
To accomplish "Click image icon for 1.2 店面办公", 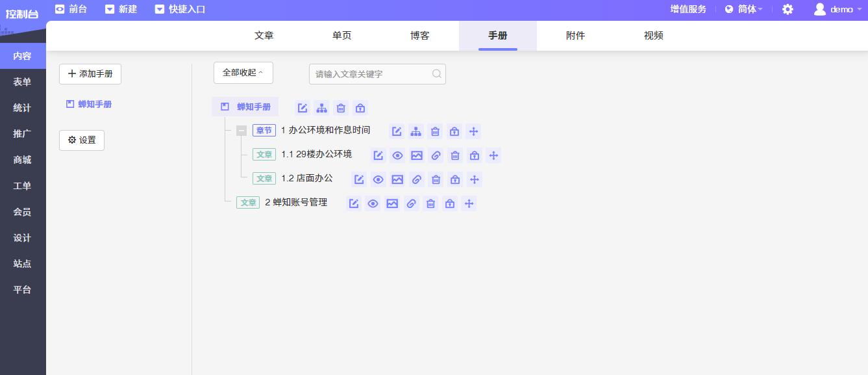I will 397,179.
